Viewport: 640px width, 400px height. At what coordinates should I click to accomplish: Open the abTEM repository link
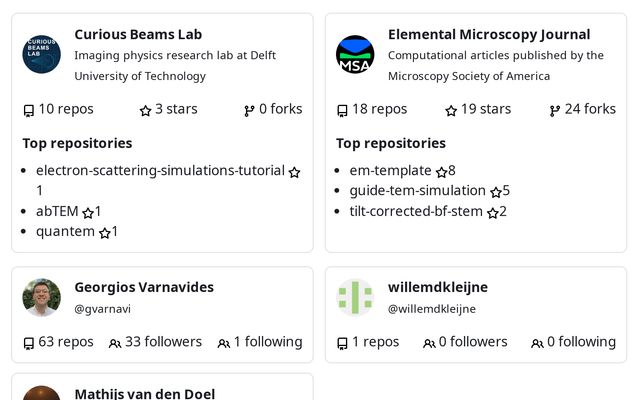pyautogui.click(x=57, y=211)
